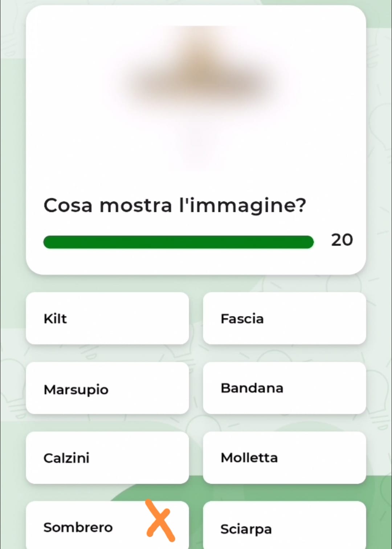Select the Sombrero answer option
The image size is (392, 549).
[78, 527]
